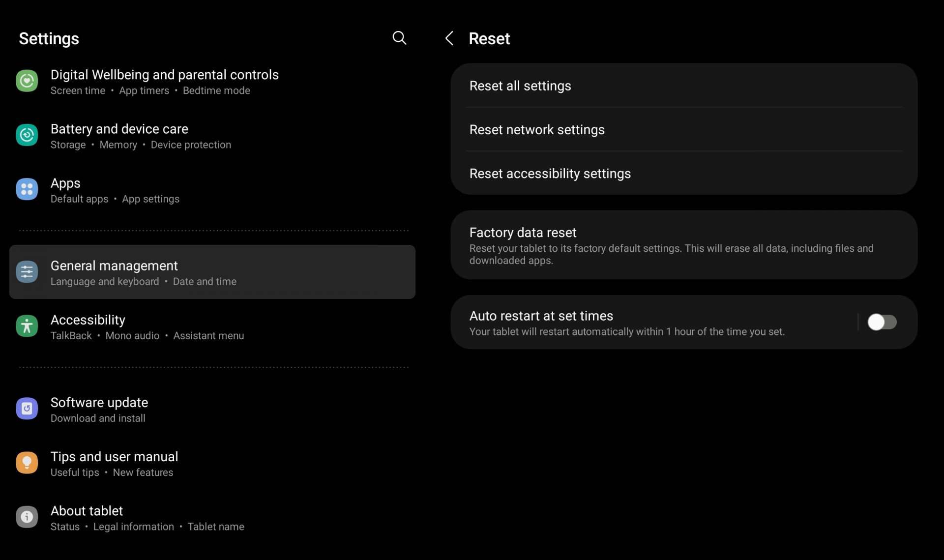Select About tablet label
This screenshot has height=560, width=944.
[x=87, y=511]
